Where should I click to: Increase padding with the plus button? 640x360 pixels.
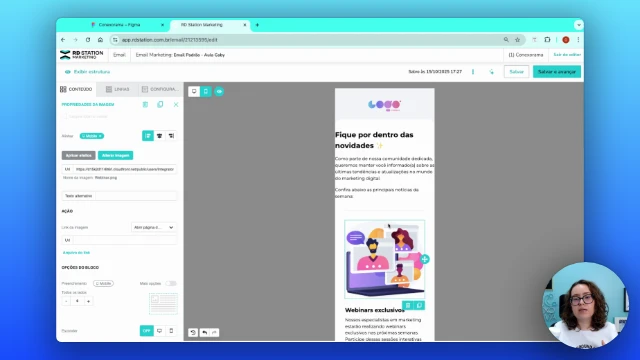point(89,301)
